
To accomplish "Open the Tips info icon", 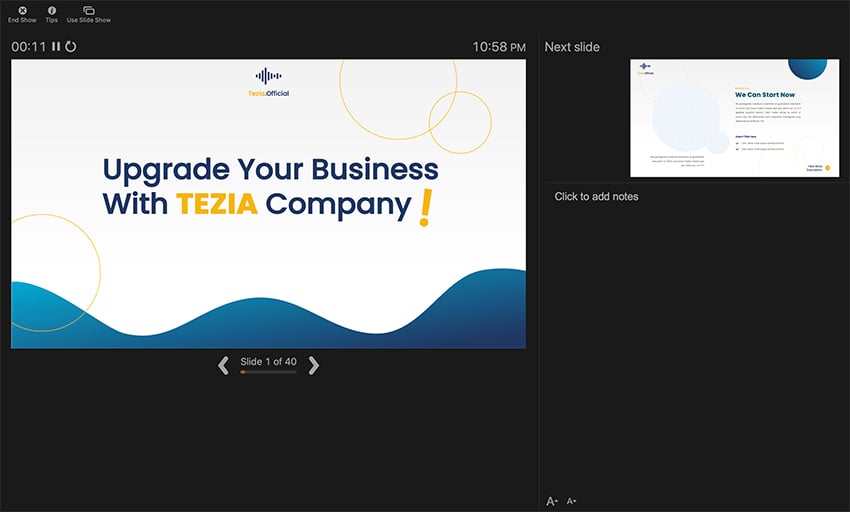I will point(52,10).
